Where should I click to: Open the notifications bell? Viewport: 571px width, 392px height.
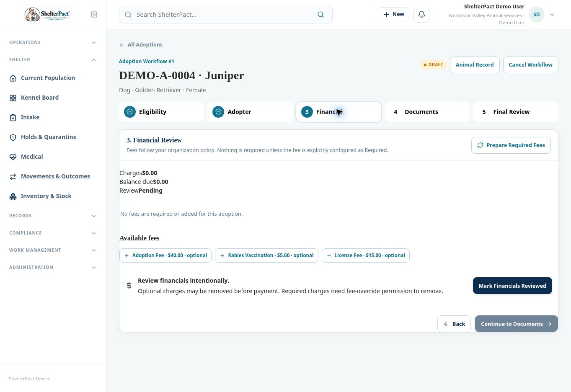click(421, 15)
